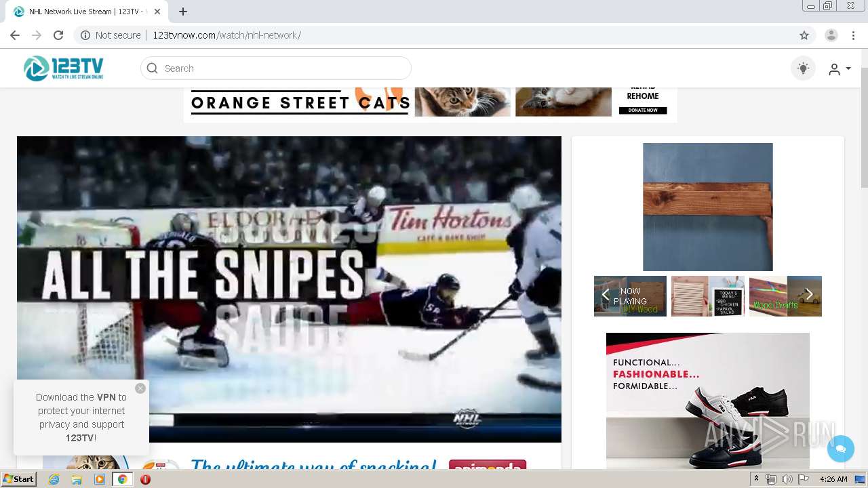Open media player from taskbar

tap(100, 479)
